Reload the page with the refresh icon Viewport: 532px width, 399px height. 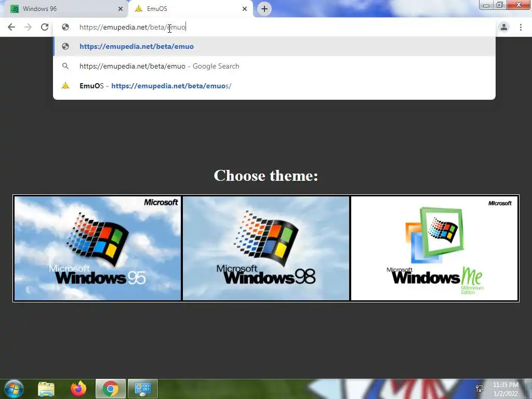click(x=45, y=27)
